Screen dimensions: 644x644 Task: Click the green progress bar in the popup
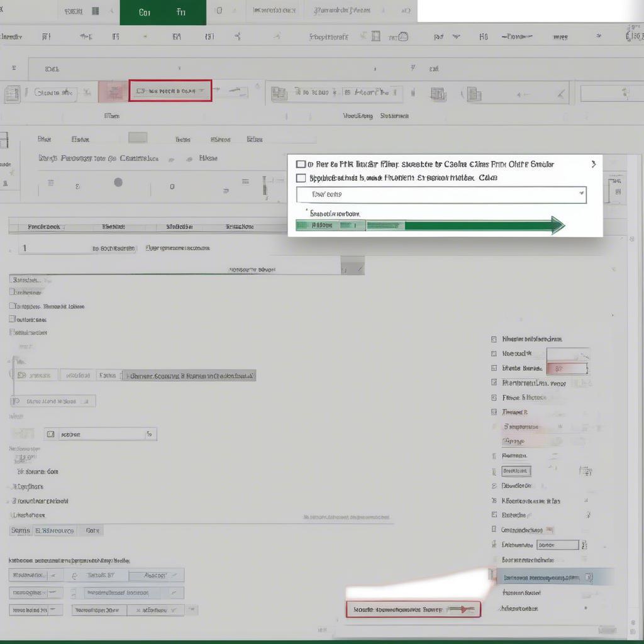coord(430,226)
